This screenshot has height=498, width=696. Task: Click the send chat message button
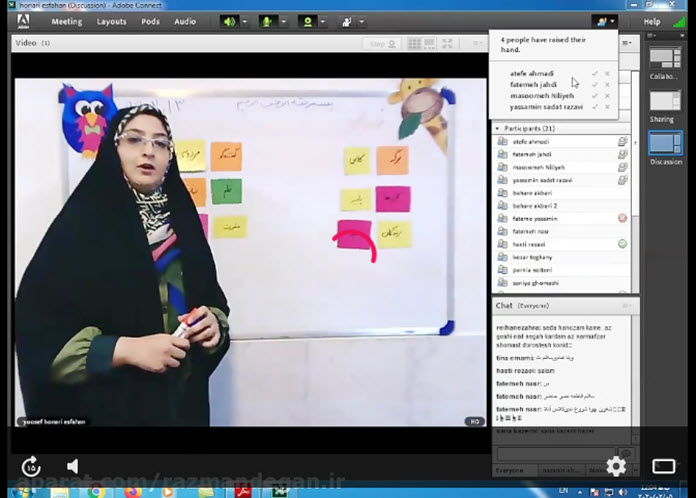coord(626,454)
